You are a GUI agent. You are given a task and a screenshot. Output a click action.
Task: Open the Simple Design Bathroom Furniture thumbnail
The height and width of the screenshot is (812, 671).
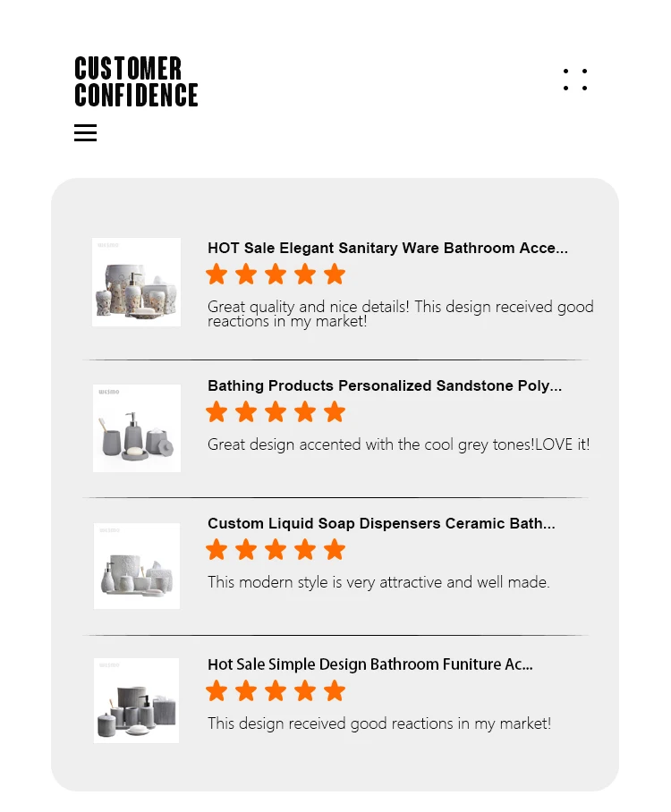click(137, 700)
